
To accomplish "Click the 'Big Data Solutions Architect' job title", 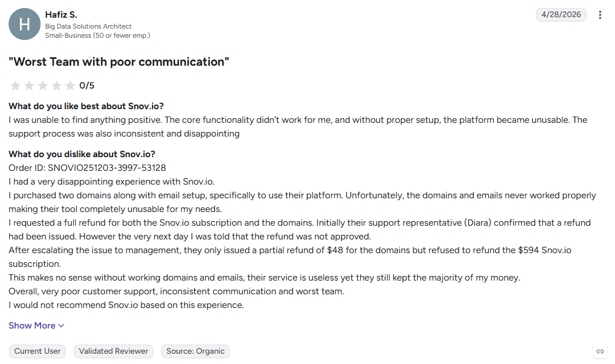I will (x=88, y=26).
